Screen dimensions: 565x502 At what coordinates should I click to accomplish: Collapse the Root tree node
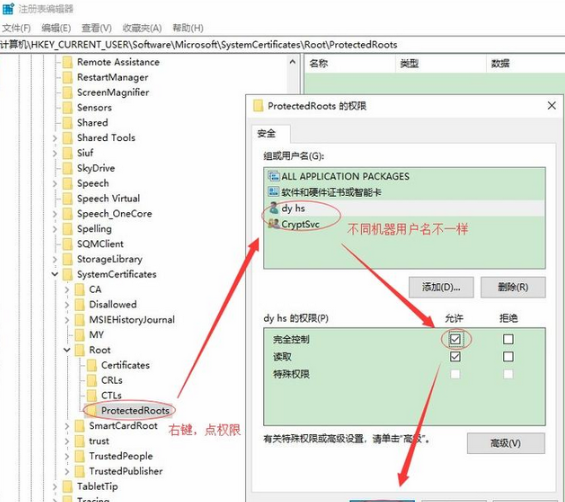pos(67,350)
